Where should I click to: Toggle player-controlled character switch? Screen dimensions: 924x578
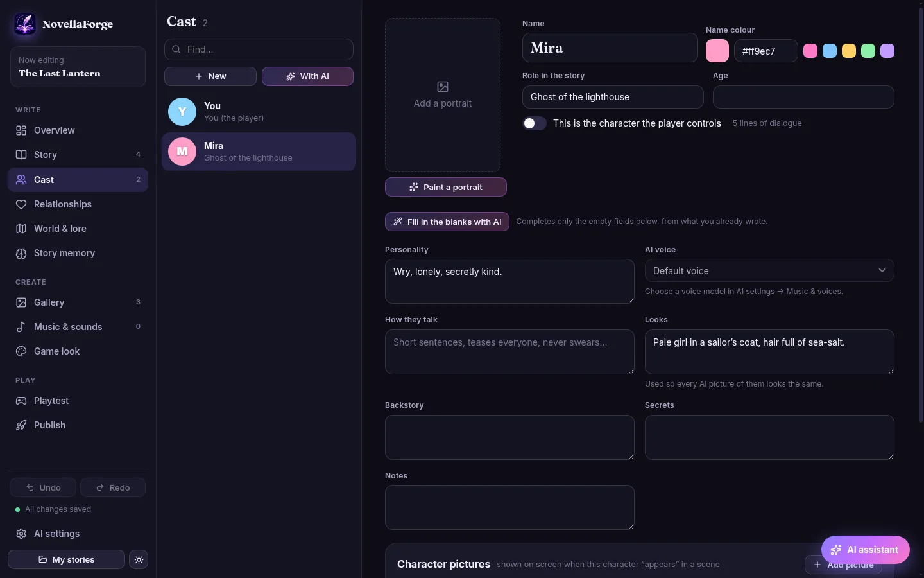[x=535, y=123]
